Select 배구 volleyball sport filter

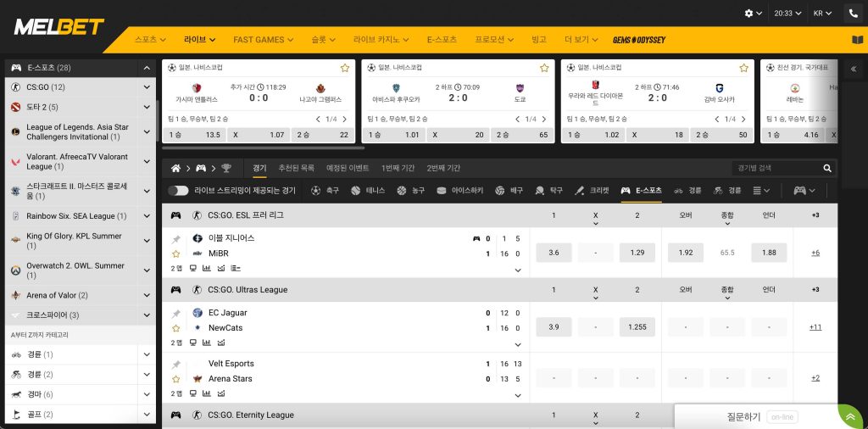(509, 191)
